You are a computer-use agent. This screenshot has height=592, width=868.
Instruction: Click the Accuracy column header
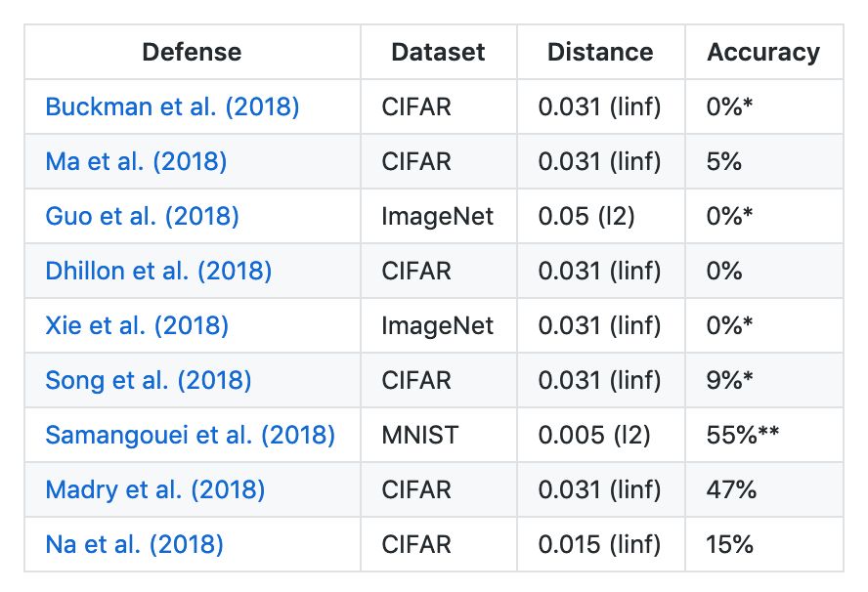[x=763, y=52]
